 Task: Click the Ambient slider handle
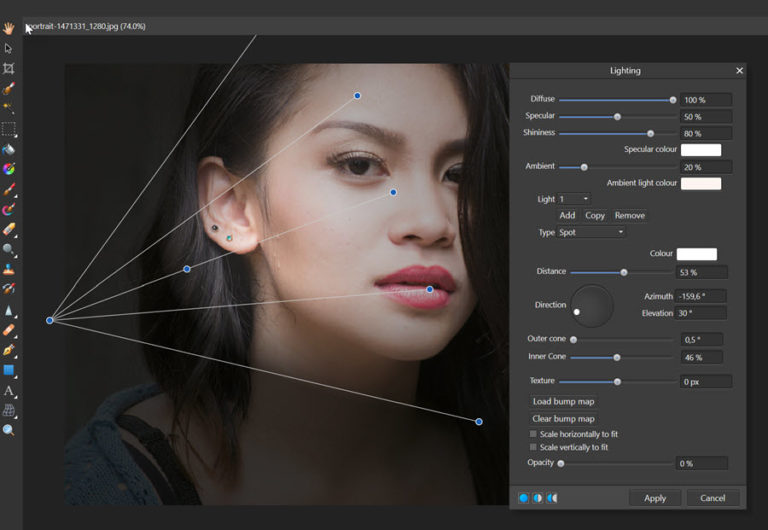(584, 167)
